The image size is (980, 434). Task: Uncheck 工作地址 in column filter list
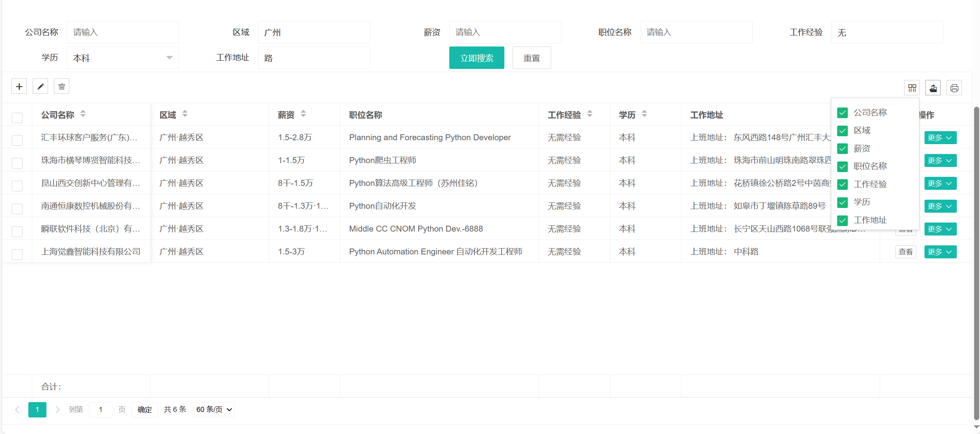click(x=842, y=220)
